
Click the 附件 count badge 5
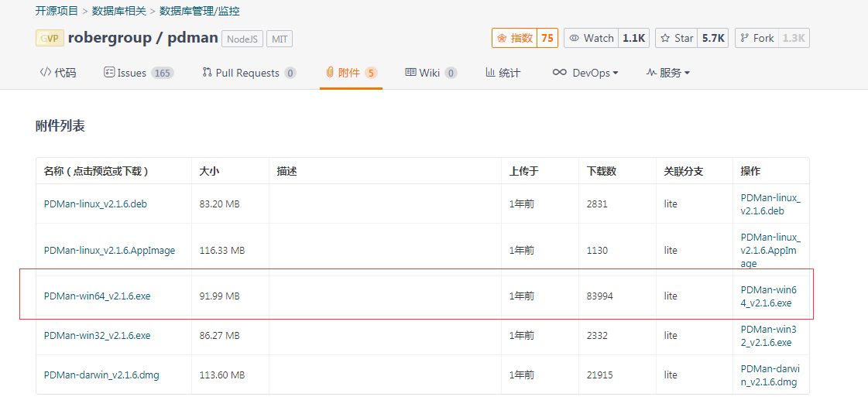click(x=371, y=73)
